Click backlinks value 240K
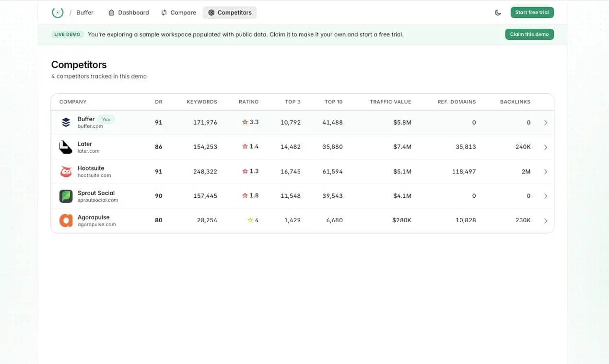Viewport: 609px width, 364px height. pos(523,147)
